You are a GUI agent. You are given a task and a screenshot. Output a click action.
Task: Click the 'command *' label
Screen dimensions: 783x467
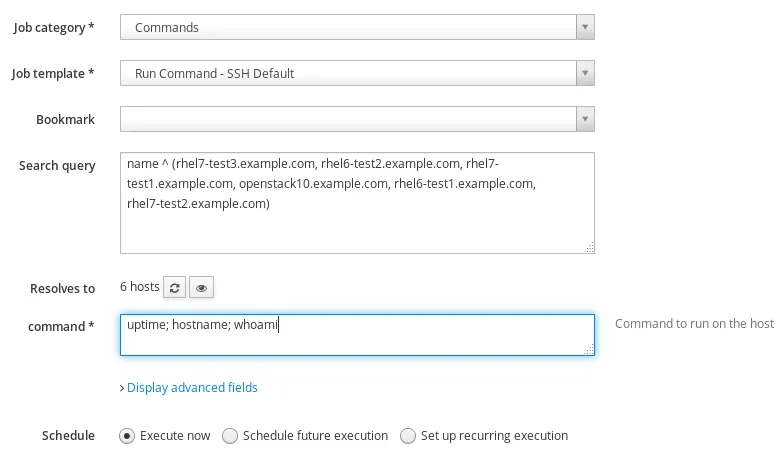point(61,327)
